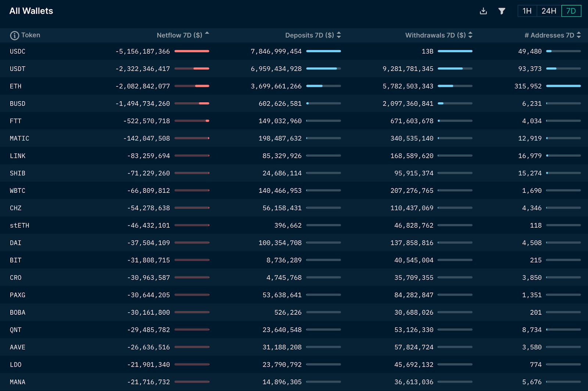Select the 7D timeframe tab
Viewport: 588px width, 391px height.
(x=571, y=11)
